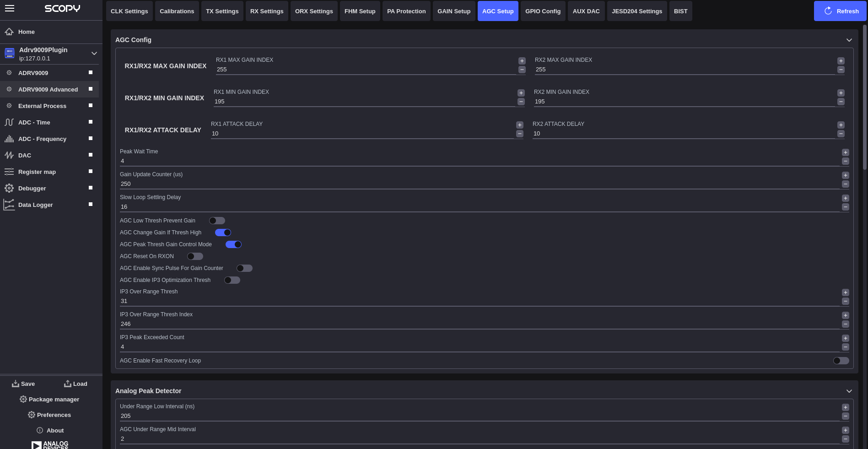The width and height of the screenshot is (868, 449).
Task: Open ADC - Time waveform icon
Action: coord(9,122)
